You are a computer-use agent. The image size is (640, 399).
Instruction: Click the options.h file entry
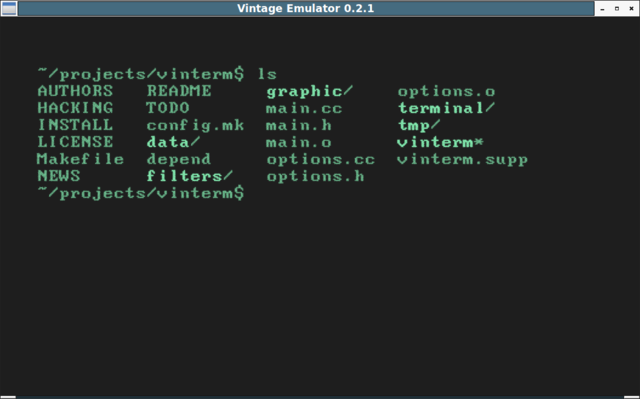point(315,177)
